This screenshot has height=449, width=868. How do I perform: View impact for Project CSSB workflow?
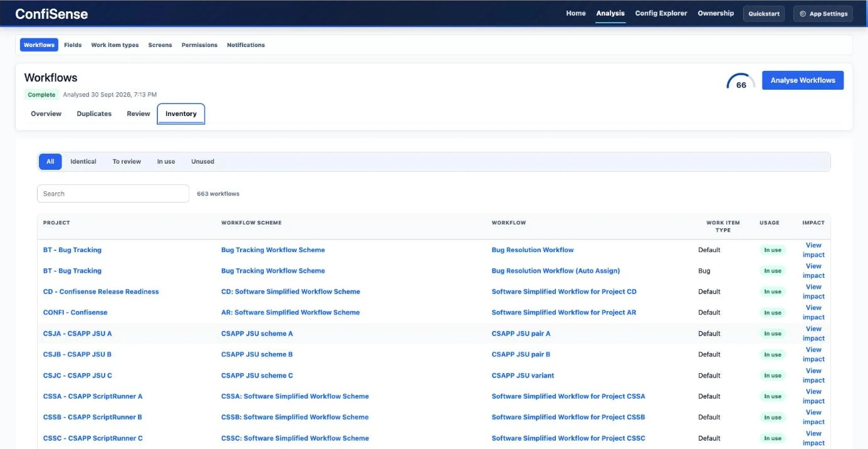[813, 417]
